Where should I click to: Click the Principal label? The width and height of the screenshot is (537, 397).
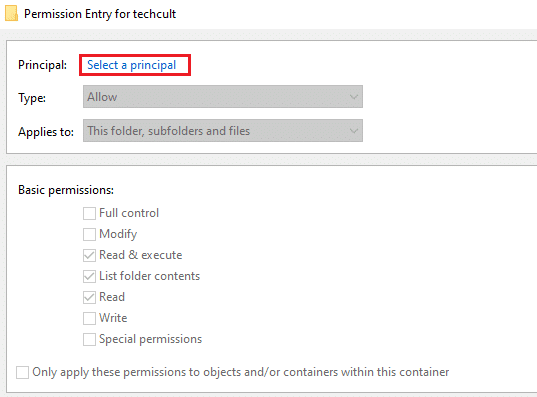(x=42, y=65)
